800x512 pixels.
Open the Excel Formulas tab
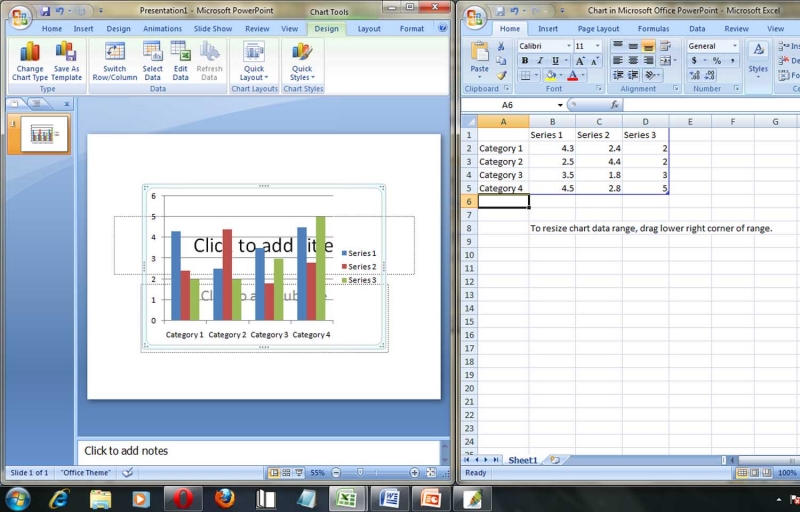pos(653,29)
